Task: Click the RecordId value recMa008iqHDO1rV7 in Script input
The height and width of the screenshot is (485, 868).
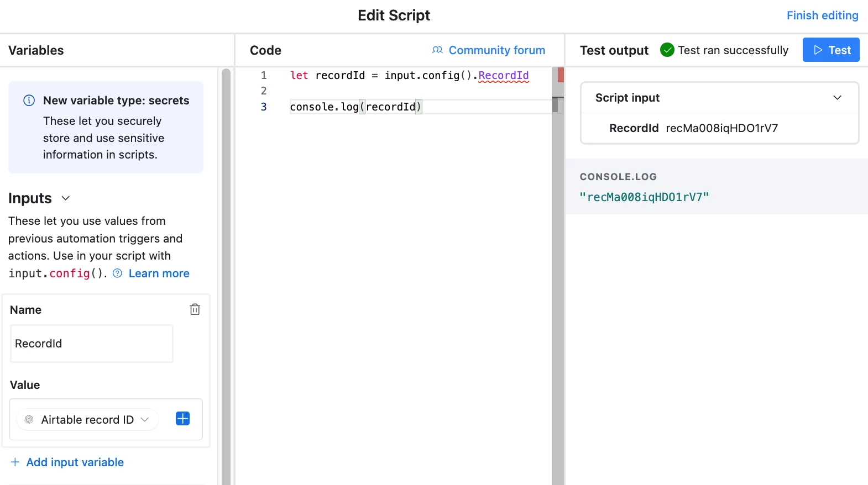Action: (x=721, y=128)
